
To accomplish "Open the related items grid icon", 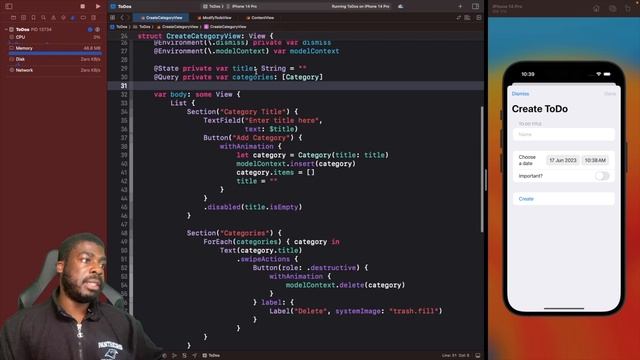I will 113,18.
